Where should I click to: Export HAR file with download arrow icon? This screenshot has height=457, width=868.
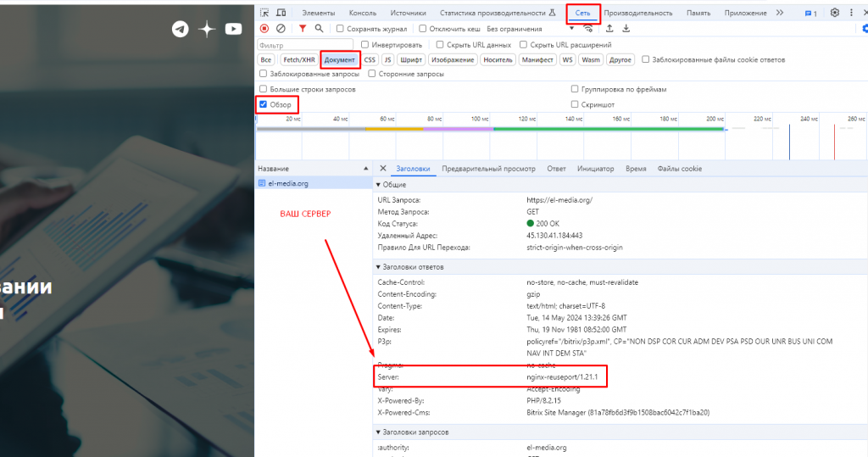(x=626, y=28)
